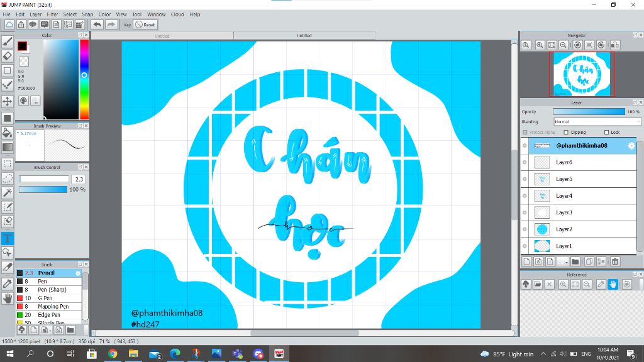Toggle visibility of Layer1
This screenshot has height=362, width=644.
[525, 246]
